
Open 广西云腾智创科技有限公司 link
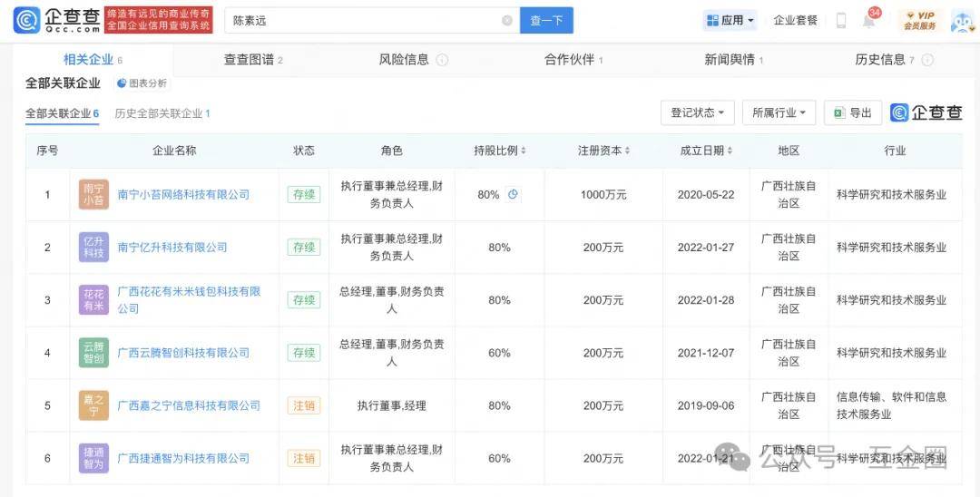tap(183, 353)
